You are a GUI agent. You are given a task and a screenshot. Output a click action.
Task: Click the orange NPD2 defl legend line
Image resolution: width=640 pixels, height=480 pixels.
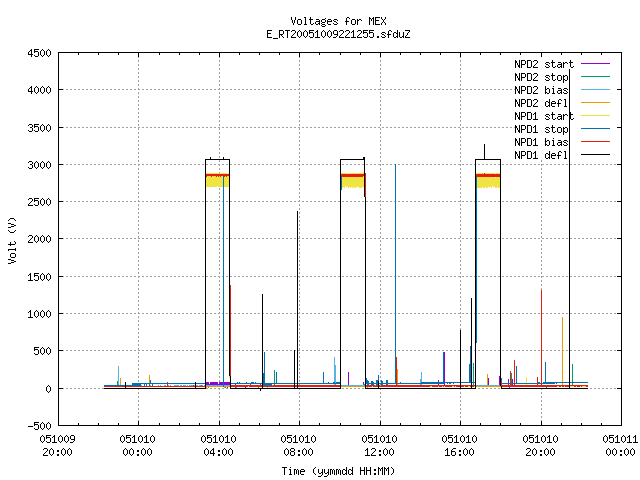[x=596, y=103]
